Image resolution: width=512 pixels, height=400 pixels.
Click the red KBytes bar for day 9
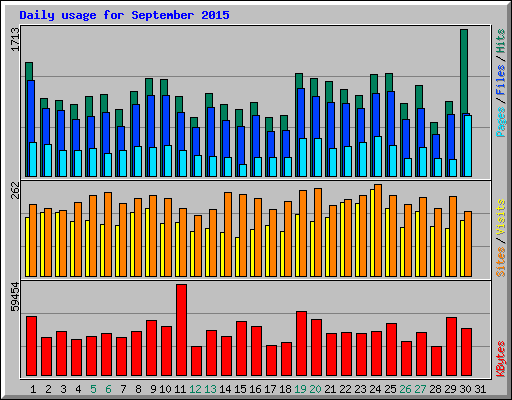tap(151, 348)
